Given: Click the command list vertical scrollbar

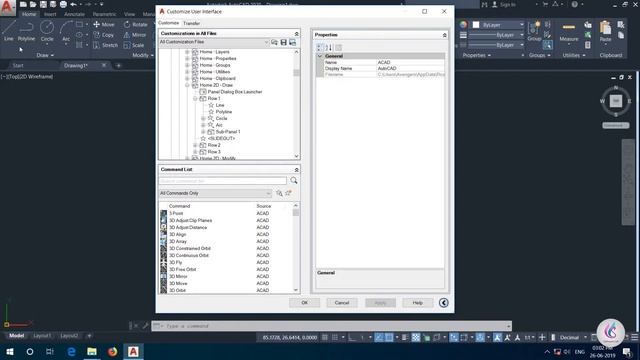Looking at the screenshot, I should pos(296,247).
